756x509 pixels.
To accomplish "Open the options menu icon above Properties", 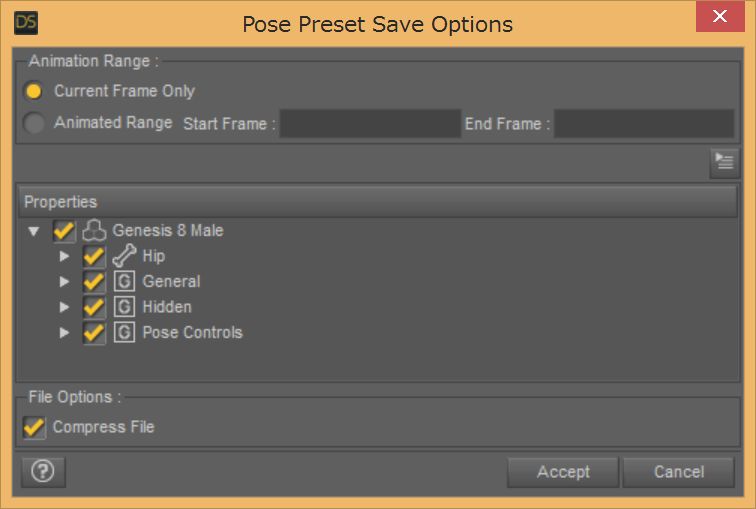I will point(724,163).
